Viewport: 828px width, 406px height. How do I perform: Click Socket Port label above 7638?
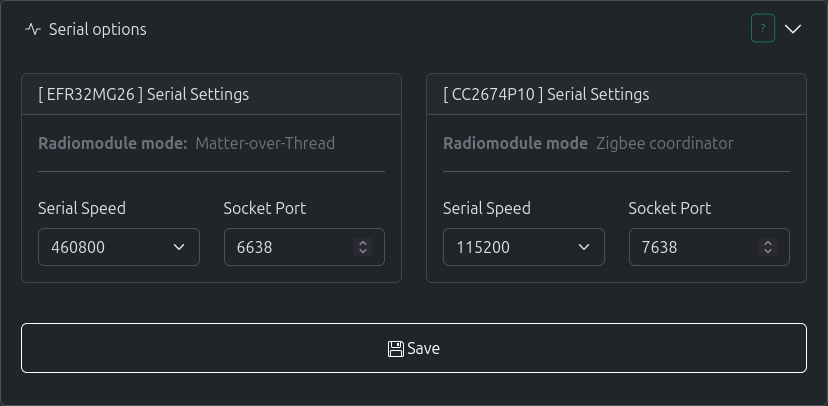(x=669, y=208)
